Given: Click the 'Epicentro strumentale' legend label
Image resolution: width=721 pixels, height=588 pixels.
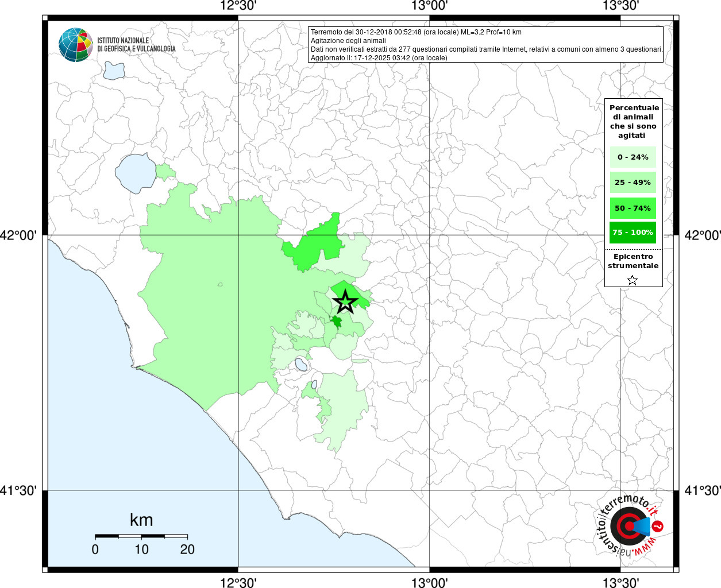Looking at the screenshot, I should pyautogui.click(x=633, y=261).
